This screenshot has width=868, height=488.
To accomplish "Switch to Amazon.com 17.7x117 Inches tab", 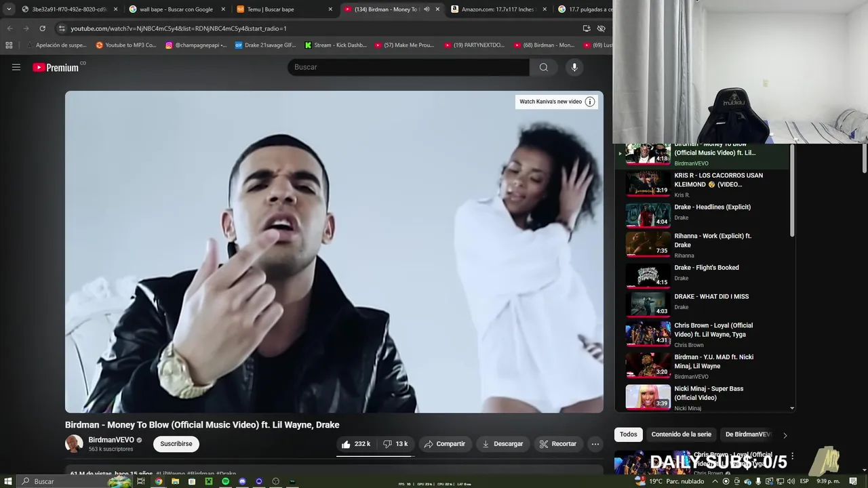I will (498, 9).
